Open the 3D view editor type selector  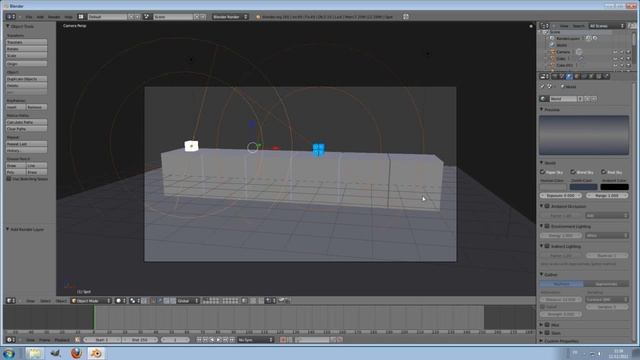click(11, 301)
